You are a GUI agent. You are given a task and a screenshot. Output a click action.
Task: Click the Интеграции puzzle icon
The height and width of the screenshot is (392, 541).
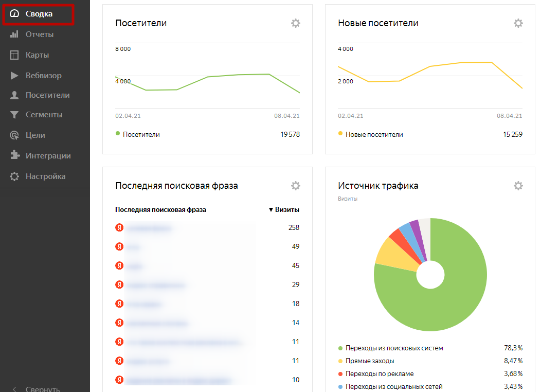(14, 156)
